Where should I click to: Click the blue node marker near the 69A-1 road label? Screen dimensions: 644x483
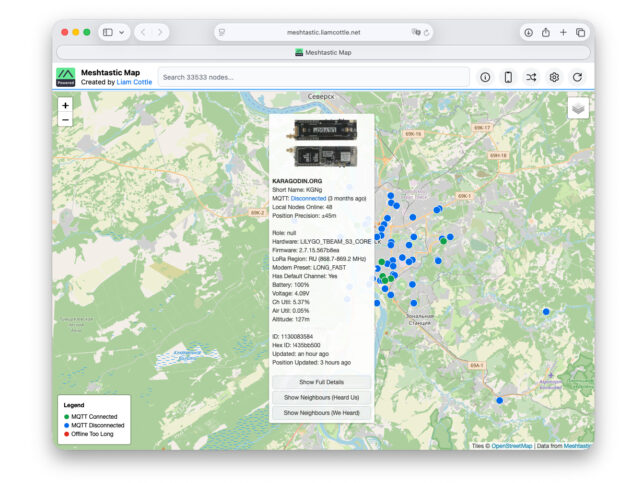[x=499, y=400]
